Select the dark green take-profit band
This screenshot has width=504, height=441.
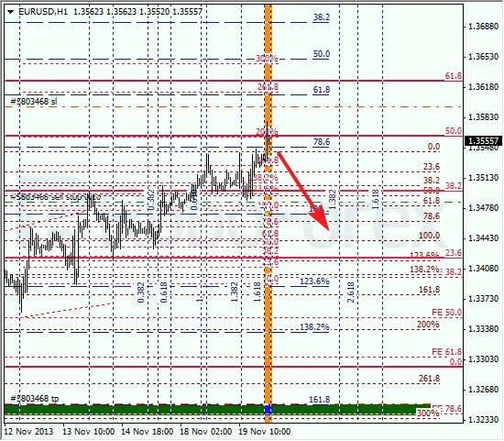point(217,410)
